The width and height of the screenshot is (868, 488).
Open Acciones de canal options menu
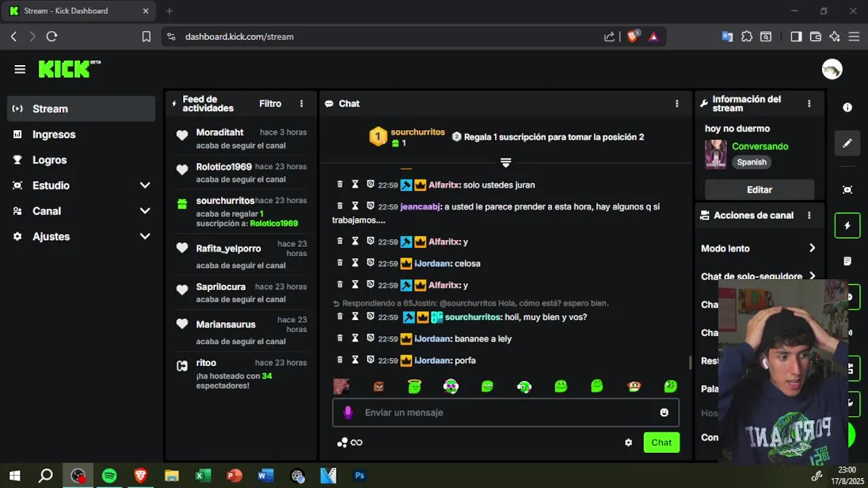tap(809, 216)
